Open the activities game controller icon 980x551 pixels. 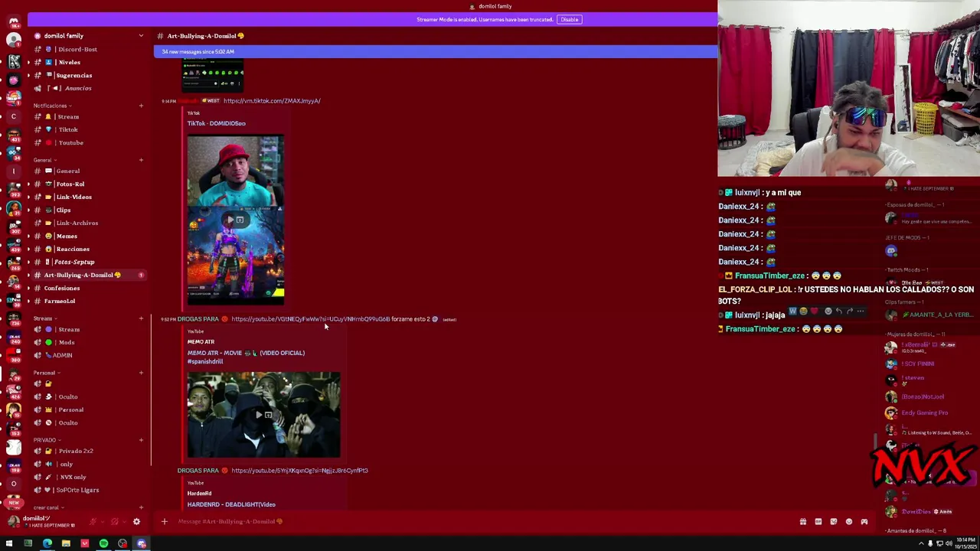864,522
